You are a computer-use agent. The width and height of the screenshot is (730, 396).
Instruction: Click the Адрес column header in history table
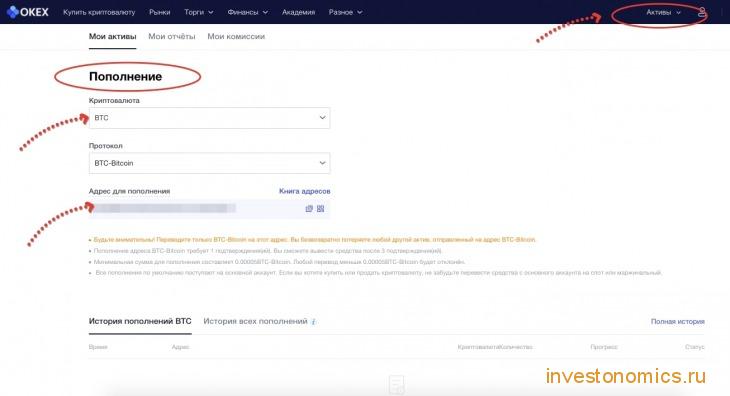click(180, 347)
